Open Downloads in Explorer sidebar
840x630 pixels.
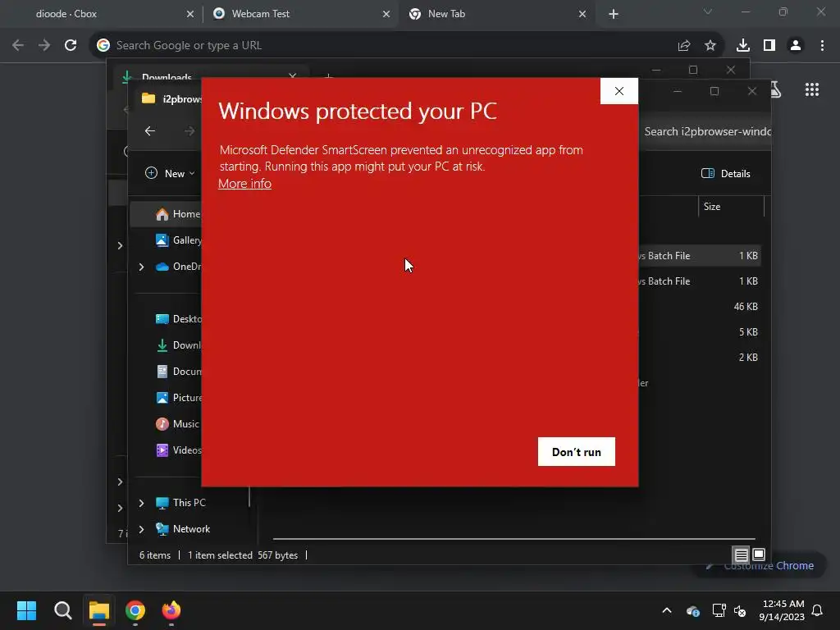[x=178, y=345]
